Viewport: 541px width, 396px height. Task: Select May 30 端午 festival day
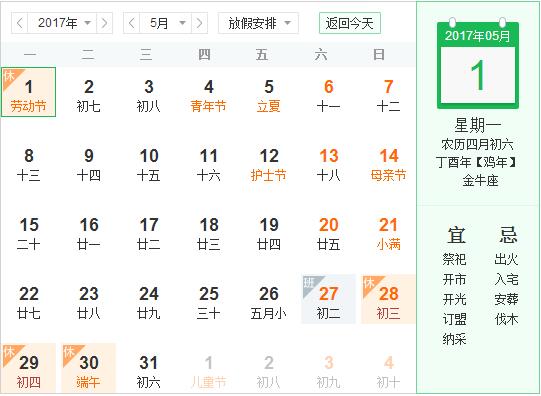click(89, 368)
